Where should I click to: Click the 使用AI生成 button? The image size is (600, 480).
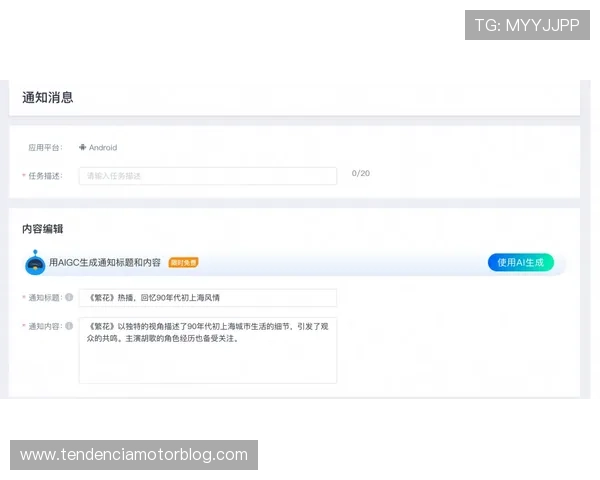[x=521, y=263]
